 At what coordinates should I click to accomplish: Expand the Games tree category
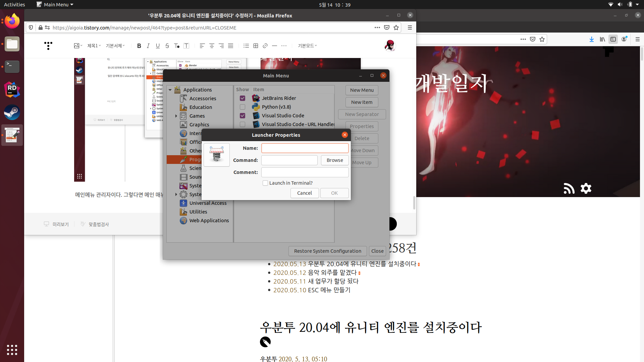click(x=176, y=116)
